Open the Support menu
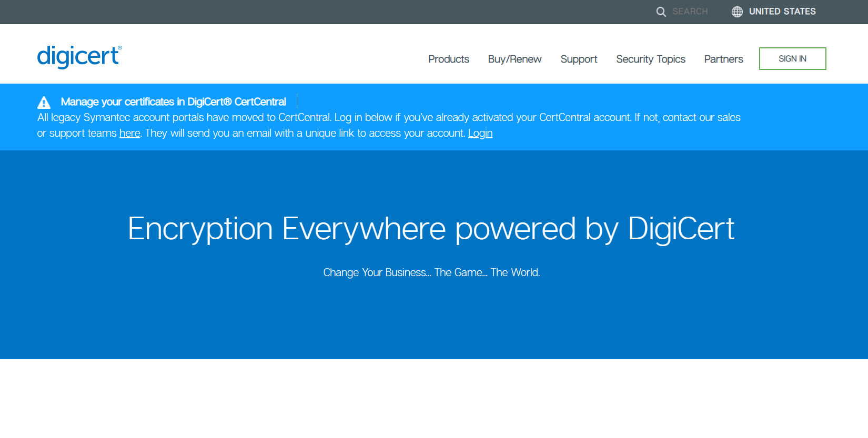This screenshot has width=868, height=438. pyautogui.click(x=579, y=59)
